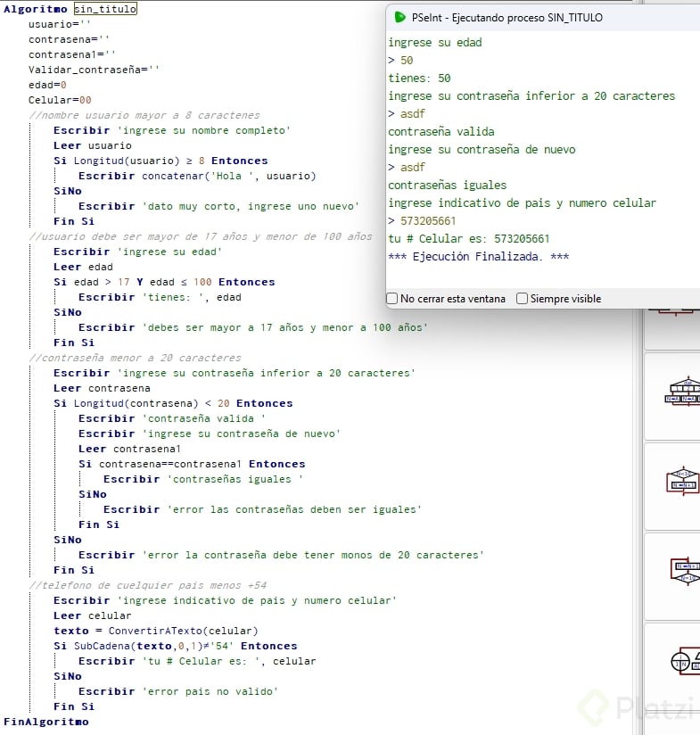Click the comment '//contraseña menor a 20 caracteres'
Image resolution: width=700 pixels, height=735 pixels.
pyautogui.click(x=135, y=358)
